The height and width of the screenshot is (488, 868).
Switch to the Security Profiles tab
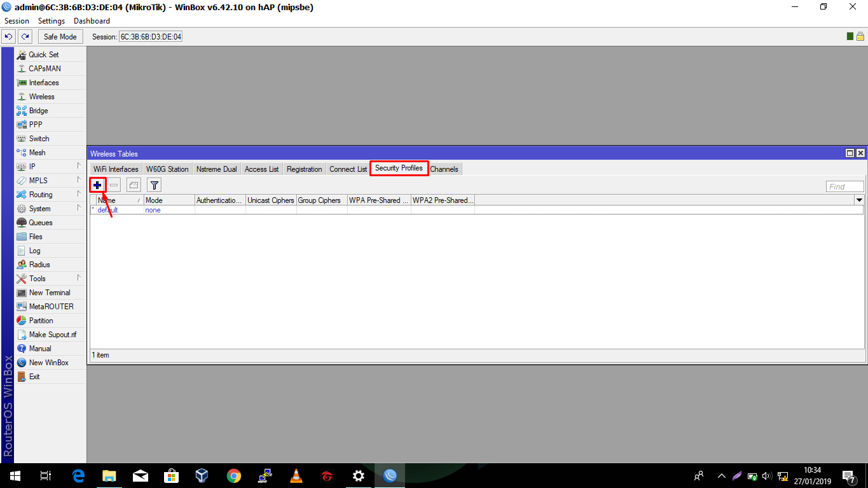click(399, 169)
